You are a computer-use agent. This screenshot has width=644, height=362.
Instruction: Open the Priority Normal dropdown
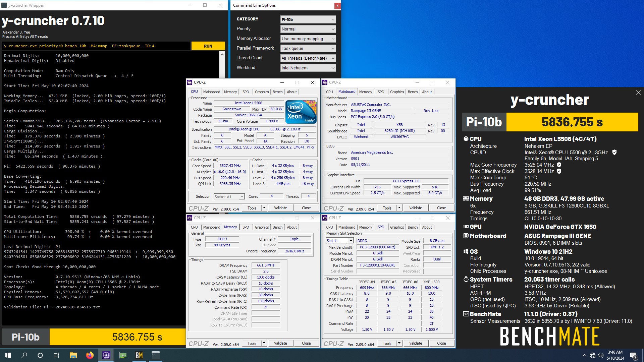(x=308, y=29)
